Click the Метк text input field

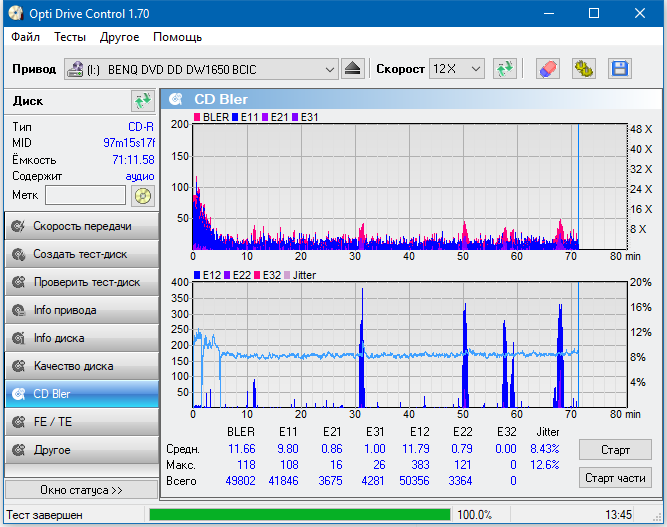[x=85, y=195]
